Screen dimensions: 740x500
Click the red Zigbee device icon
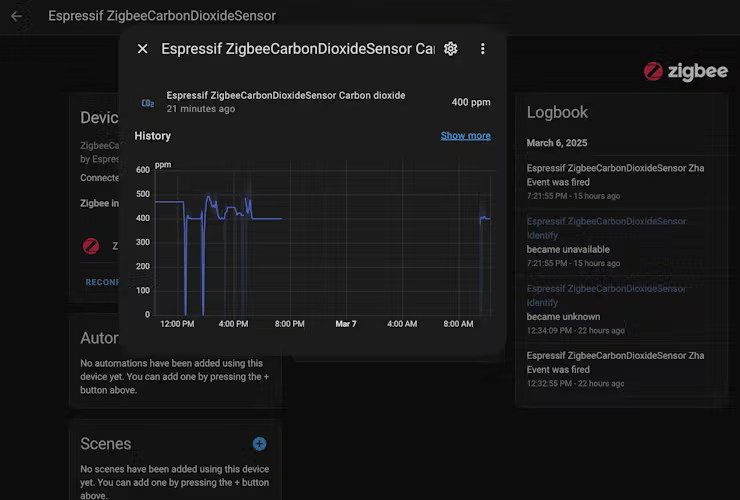(x=91, y=246)
